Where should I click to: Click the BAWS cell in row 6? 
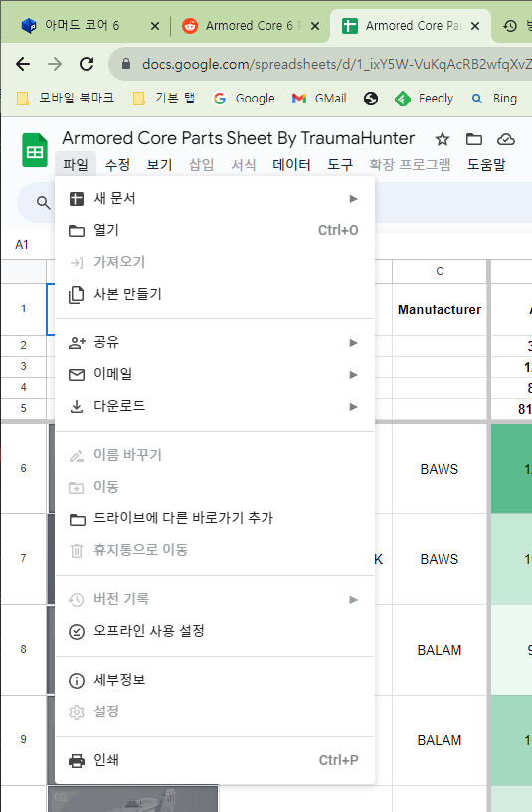440,469
